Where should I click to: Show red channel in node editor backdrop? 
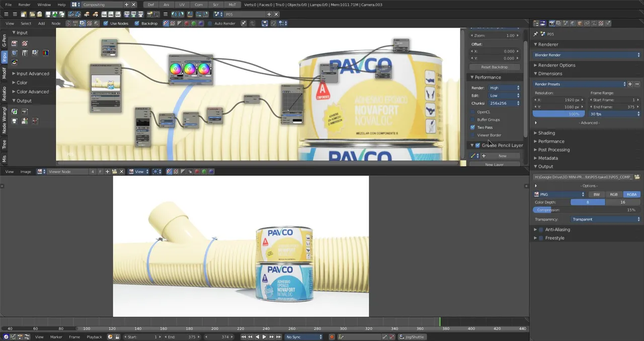click(187, 23)
